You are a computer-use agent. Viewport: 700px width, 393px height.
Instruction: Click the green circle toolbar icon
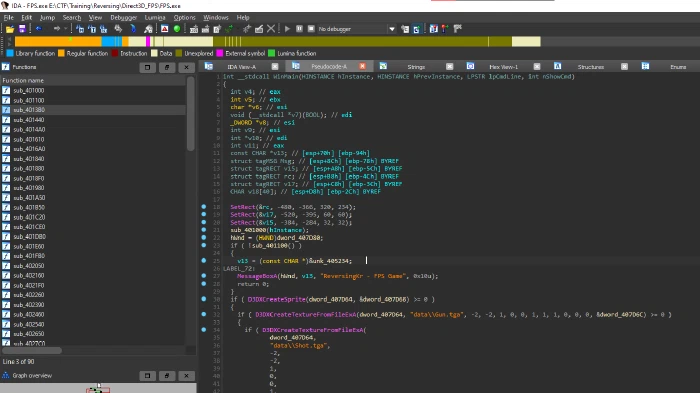point(177,29)
